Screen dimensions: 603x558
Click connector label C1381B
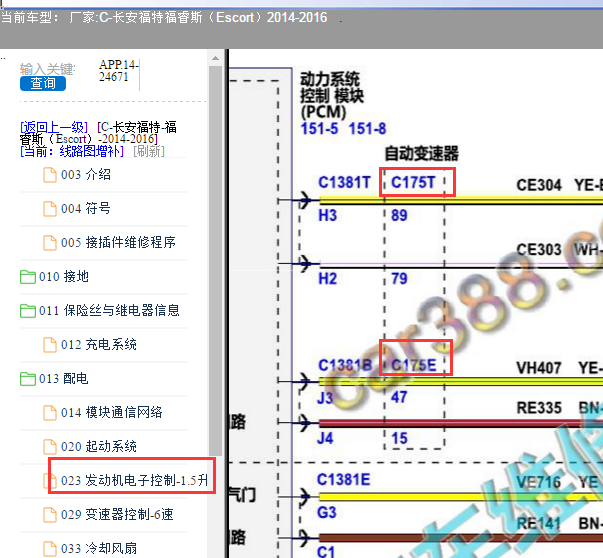click(345, 365)
